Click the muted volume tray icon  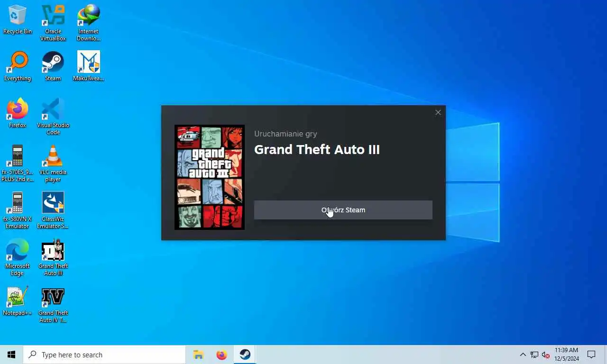click(x=546, y=355)
